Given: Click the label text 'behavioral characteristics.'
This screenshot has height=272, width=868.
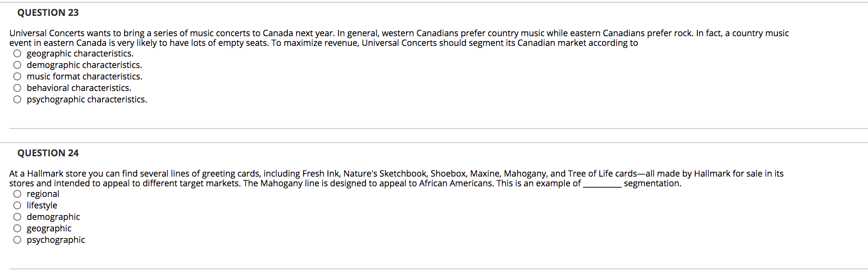Looking at the screenshot, I should point(79,88).
